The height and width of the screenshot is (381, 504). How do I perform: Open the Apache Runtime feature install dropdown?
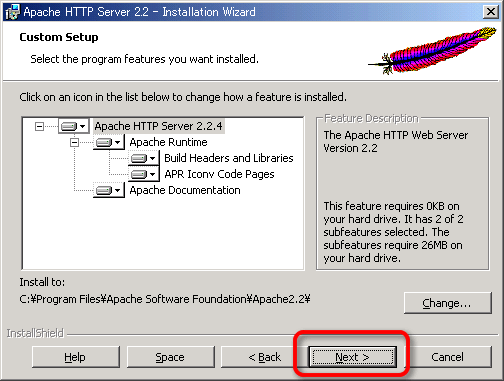tap(109, 142)
